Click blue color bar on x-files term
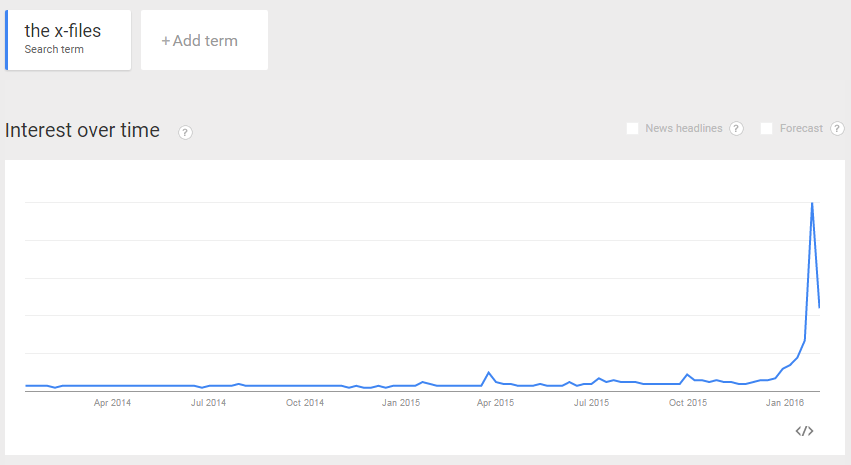851x465 pixels. pos(6,40)
